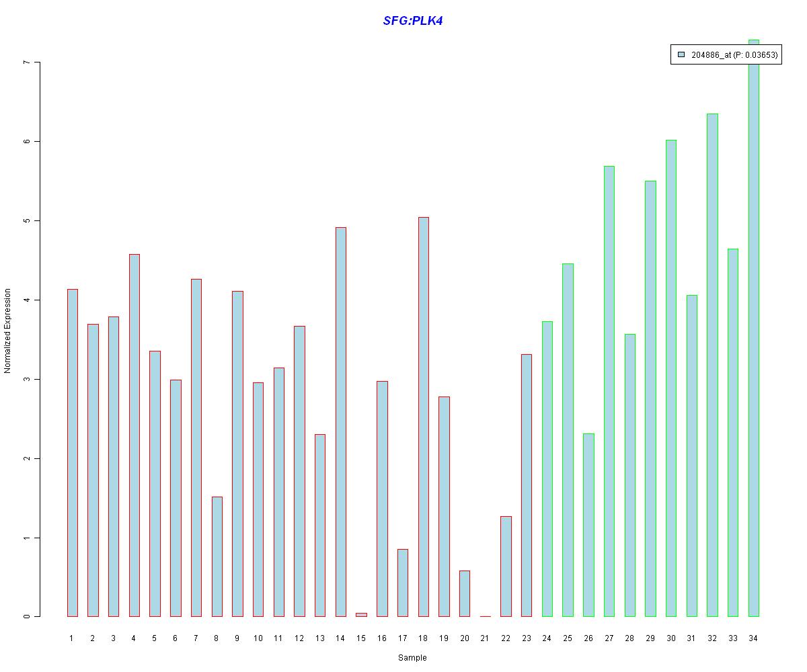Click y-axis tick label 4

point(27,300)
